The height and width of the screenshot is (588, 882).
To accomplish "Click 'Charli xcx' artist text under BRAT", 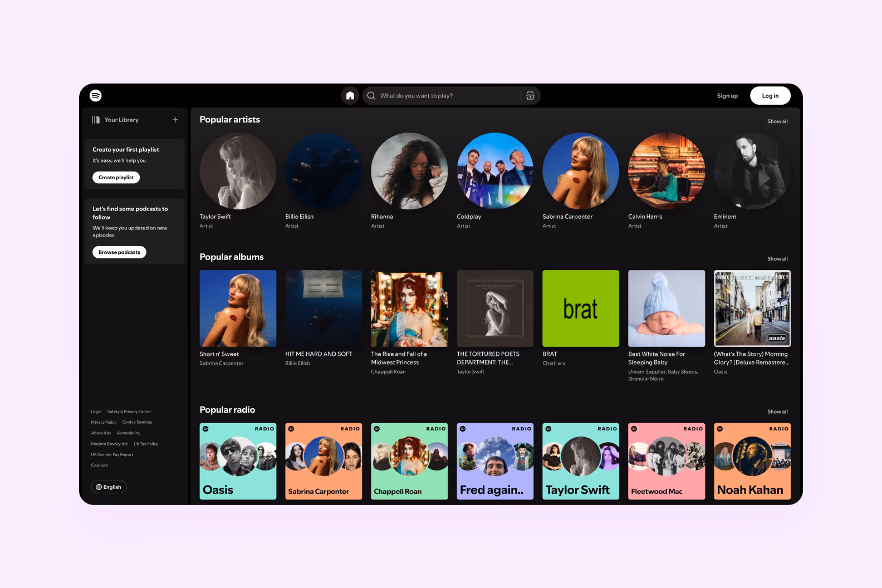I will [554, 364].
